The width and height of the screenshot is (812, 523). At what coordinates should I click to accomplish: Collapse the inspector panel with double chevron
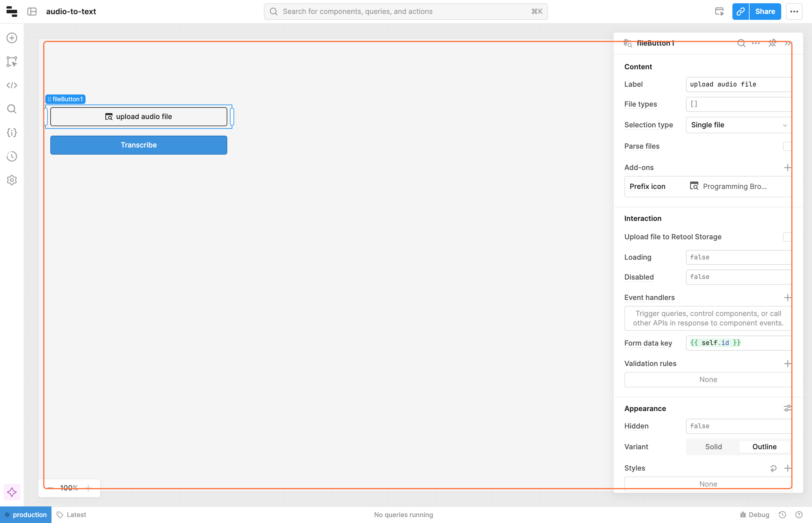pos(787,43)
